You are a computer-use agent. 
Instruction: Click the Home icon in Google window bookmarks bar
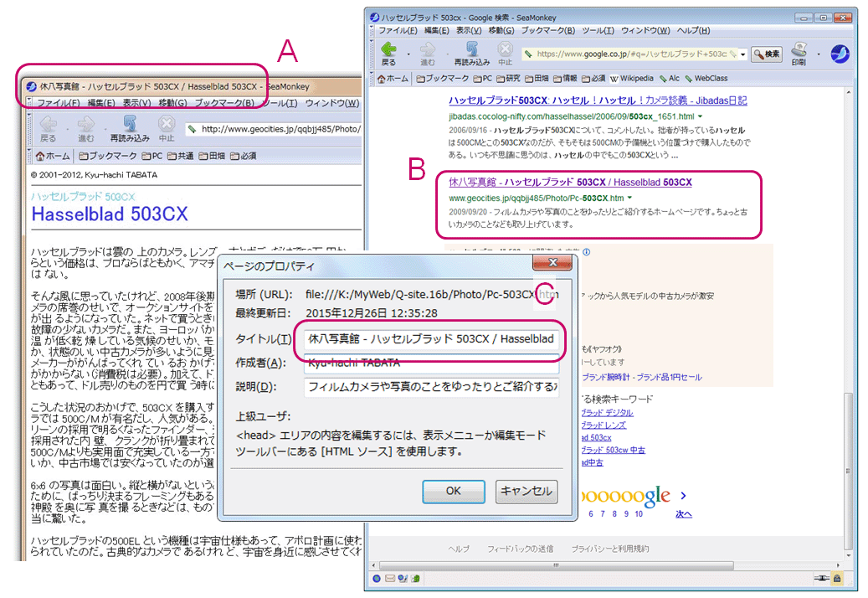(382, 79)
